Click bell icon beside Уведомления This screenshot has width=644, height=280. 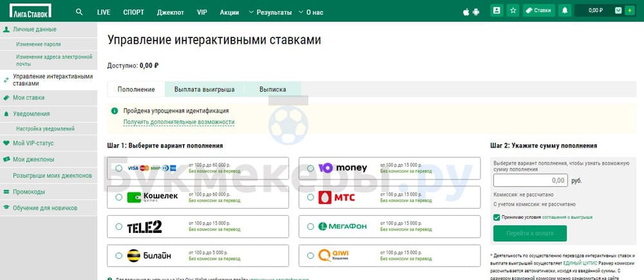point(6,114)
